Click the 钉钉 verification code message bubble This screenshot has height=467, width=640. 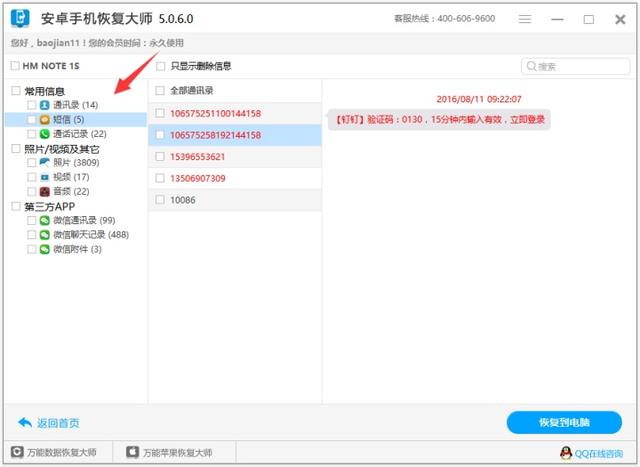click(x=439, y=120)
